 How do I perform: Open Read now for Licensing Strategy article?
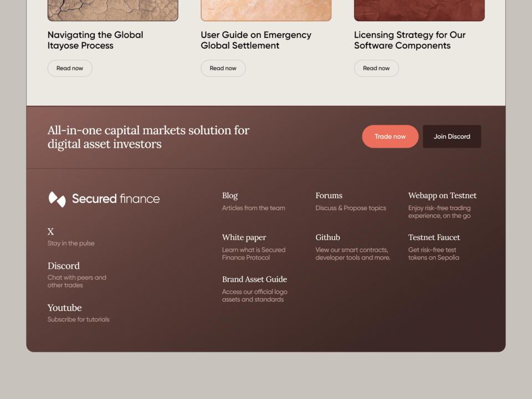[x=376, y=68]
